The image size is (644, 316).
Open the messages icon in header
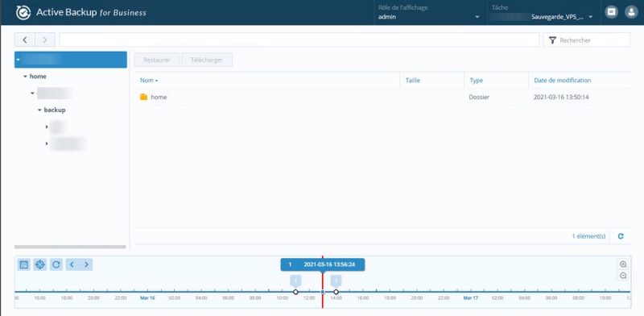tap(612, 12)
